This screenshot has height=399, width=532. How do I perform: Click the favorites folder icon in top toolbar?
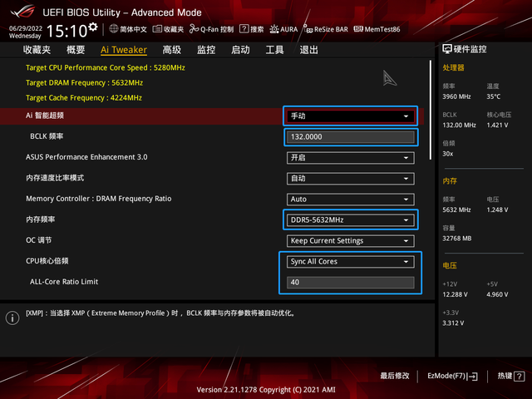(x=157, y=29)
